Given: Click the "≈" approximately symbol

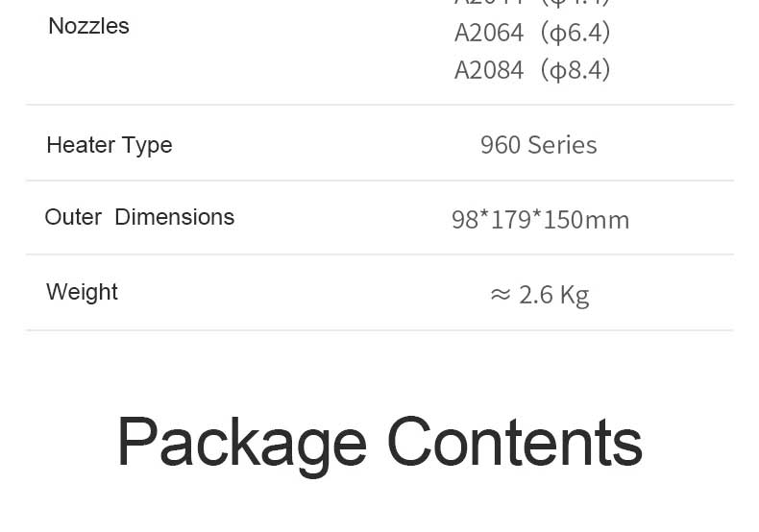Looking at the screenshot, I should [500, 294].
